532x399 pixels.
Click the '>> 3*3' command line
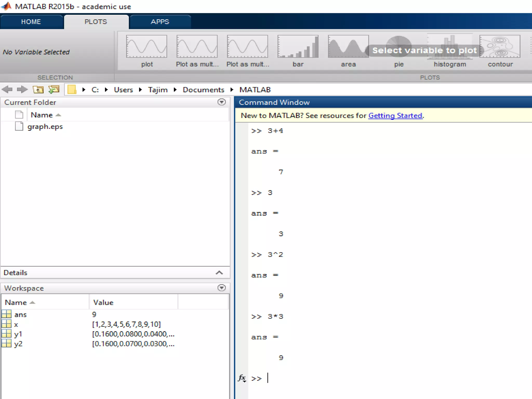pyautogui.click(x=267, y=316)
